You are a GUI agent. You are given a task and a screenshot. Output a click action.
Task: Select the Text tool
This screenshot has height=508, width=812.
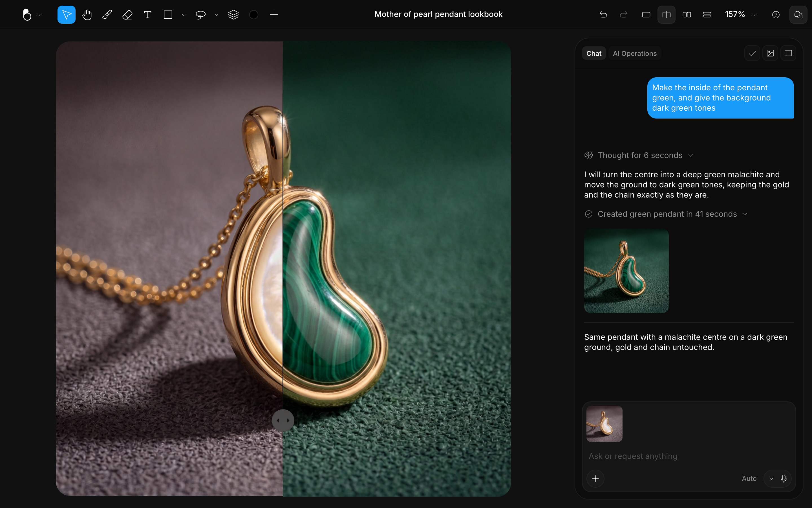pyautogui.click(x=148, y=14)
